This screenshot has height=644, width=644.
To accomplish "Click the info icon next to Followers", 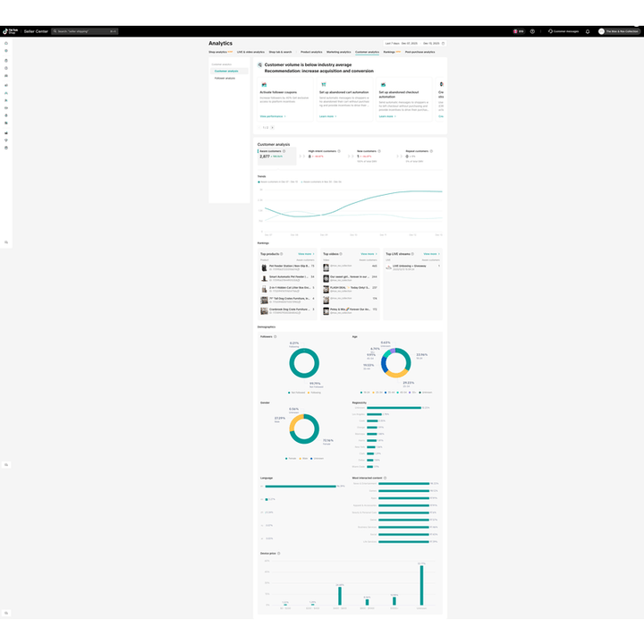I will click(x=275, y=336).
